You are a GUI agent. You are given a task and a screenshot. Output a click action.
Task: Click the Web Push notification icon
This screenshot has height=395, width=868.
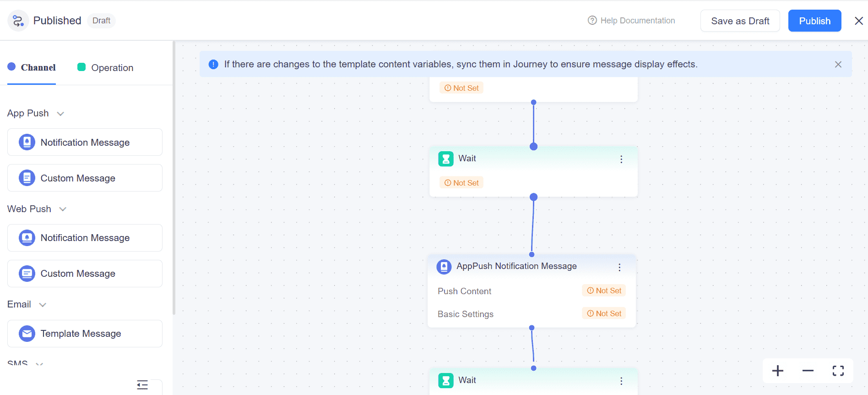(27, 238)
